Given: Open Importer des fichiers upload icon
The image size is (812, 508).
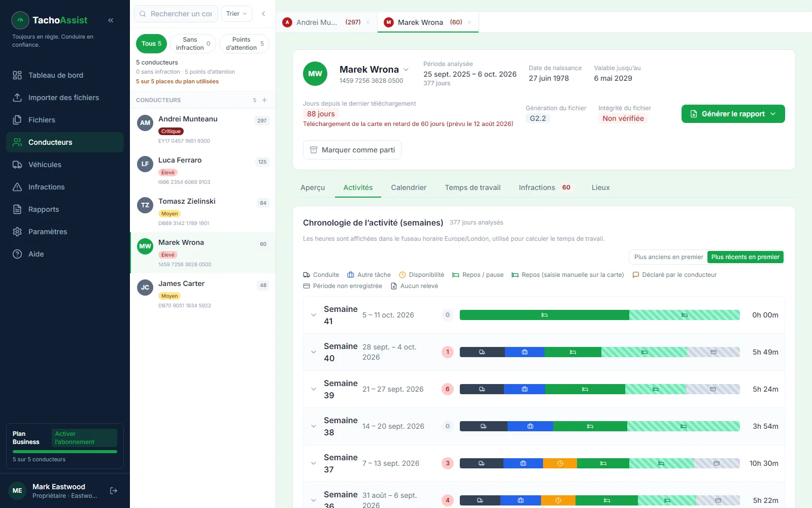Looking at the screenshot, I should [x=17, y=98].
